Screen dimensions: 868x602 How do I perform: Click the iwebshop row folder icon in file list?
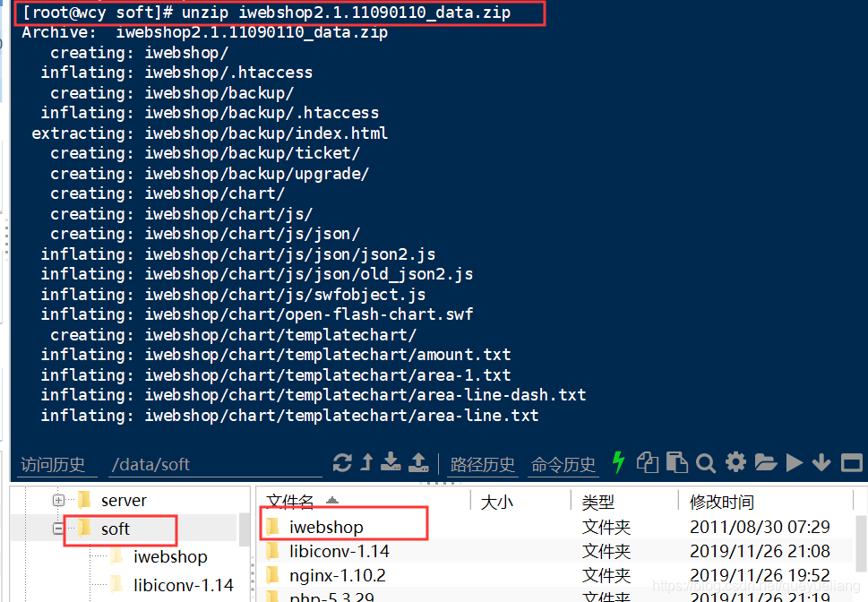pyautogui.click(x=272, y=527)
